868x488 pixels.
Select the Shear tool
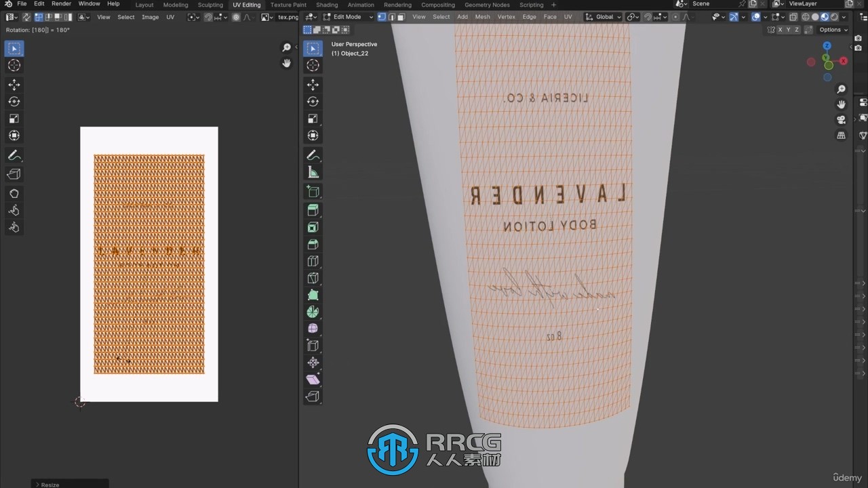[313, 380]
